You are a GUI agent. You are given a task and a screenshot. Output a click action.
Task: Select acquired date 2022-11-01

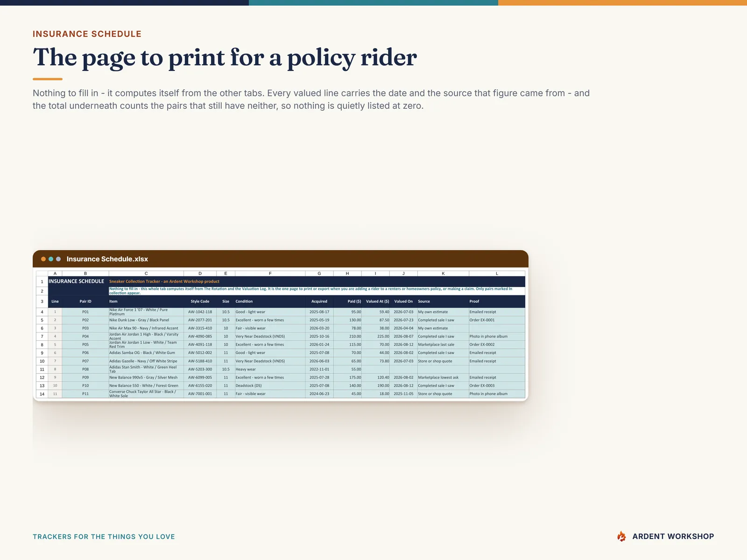(x=319, y=369)
